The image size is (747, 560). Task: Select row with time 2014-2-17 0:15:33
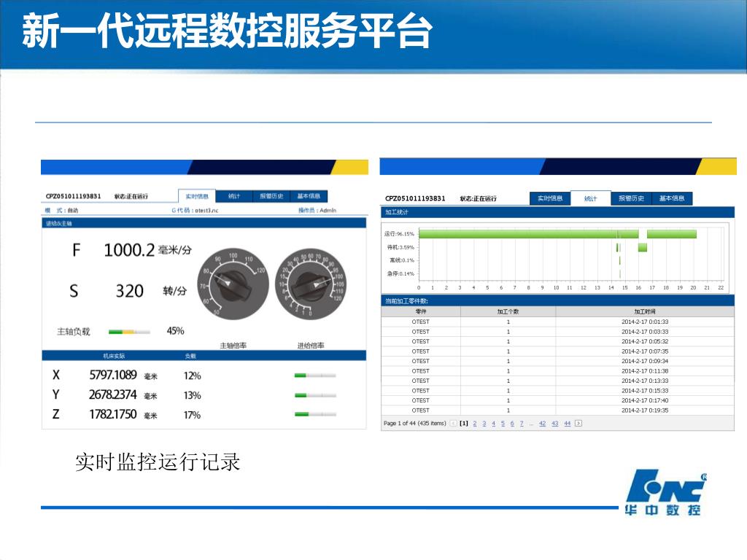pos(557,391)
